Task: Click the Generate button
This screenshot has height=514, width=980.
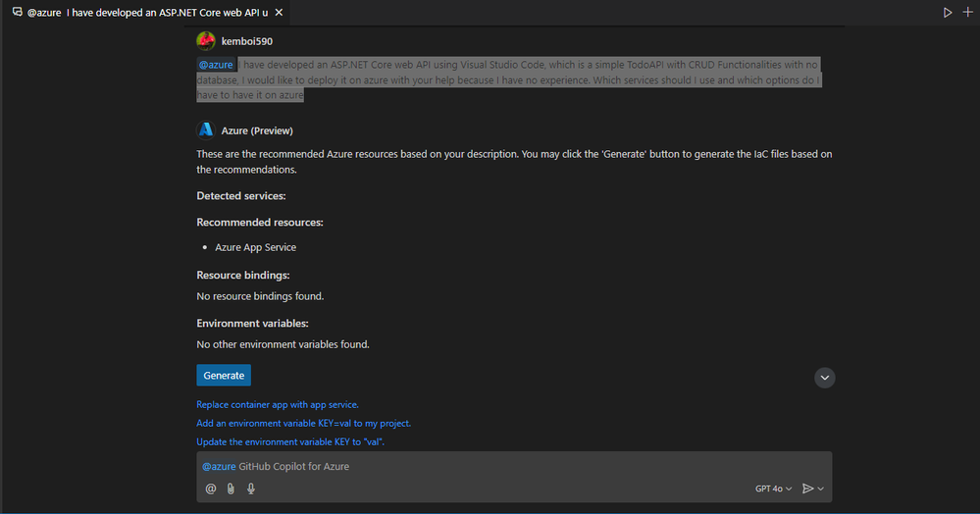Action: [224, 375]
